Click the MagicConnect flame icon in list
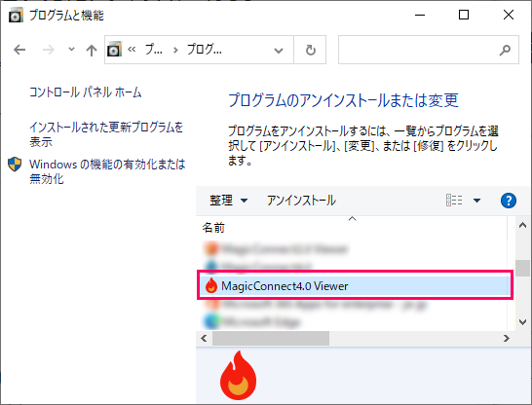This screenshot has width=532, height=405. point(211,285)
